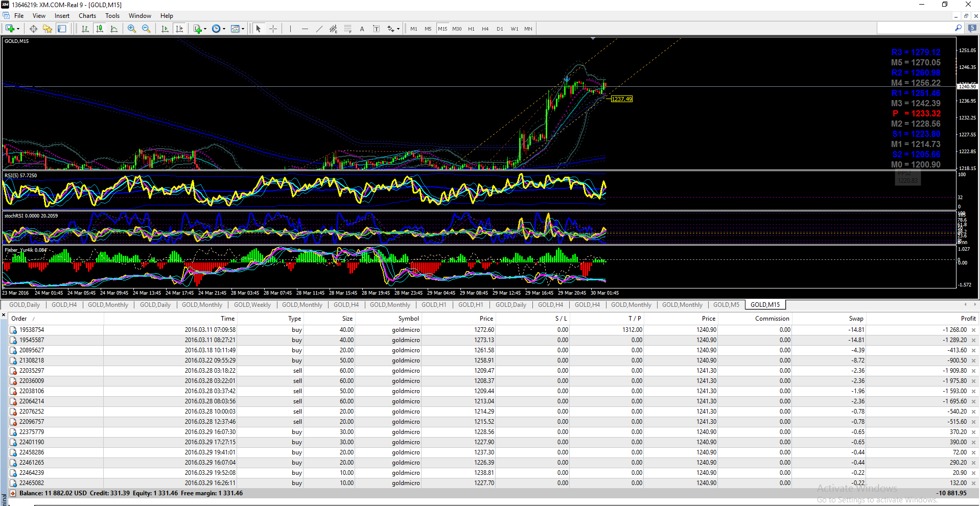Switch chart to candlesticks mode
This screenshot has width=980, height=506.
pos(100,29)
